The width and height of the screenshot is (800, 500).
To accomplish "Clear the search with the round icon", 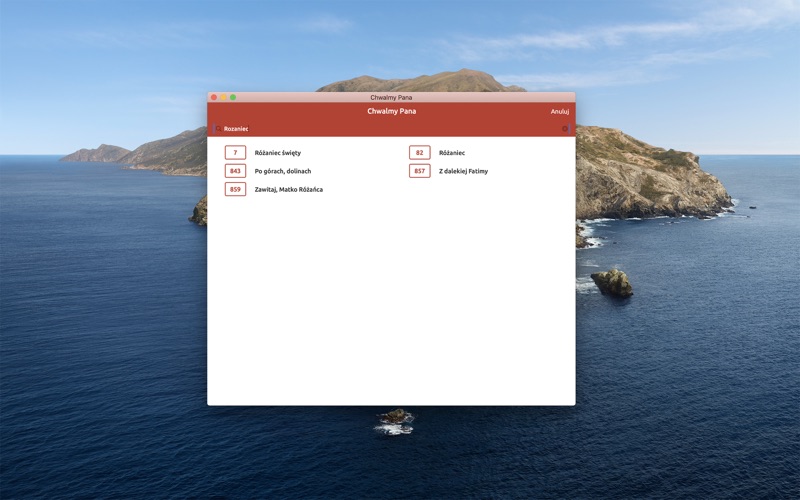I will [564, 129].
